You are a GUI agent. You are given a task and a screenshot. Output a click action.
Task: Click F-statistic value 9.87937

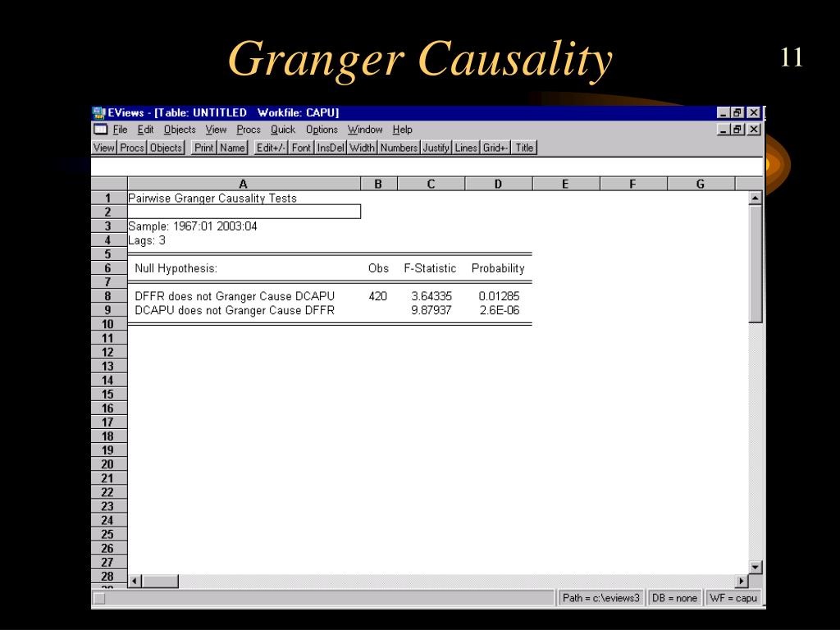[431, 310]
